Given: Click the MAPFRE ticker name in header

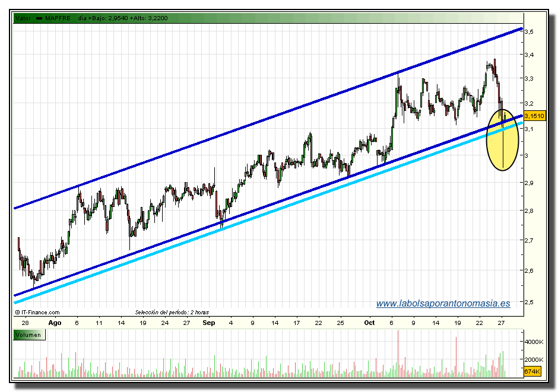Looking at the screenshot, I should pos(58,18).
